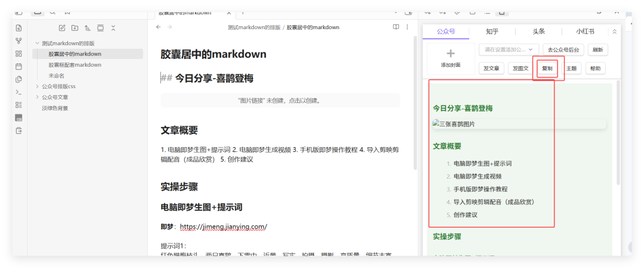This screenshot has height=268, width=644.
Task: Click the editor heading 电脑即梦生图+提示词
Action: (202, 207)
